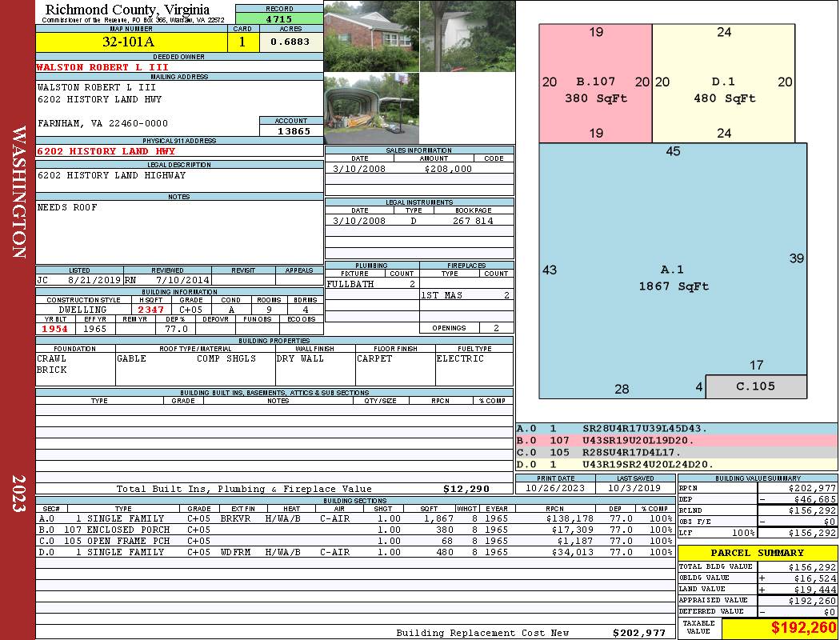Click CRAWL BRICK foundation value
This screenshot has height=640, width=840.
click(x=52, y=364)
